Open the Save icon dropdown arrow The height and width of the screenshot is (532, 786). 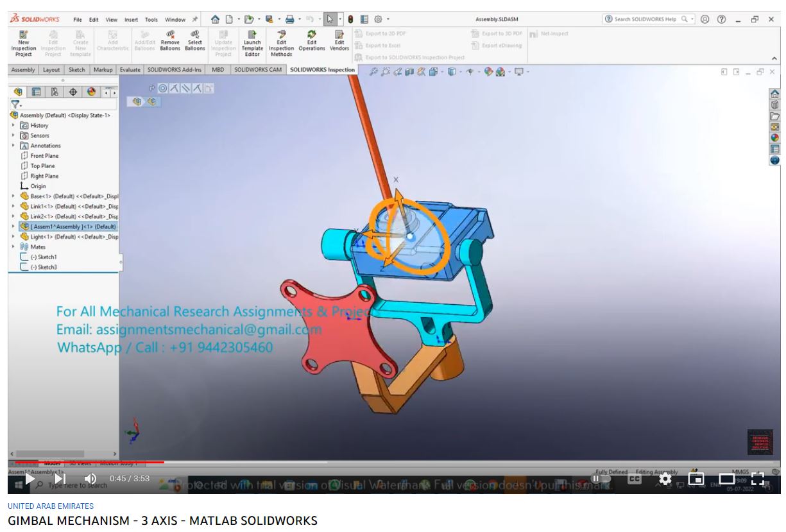(x=279, y=19)
